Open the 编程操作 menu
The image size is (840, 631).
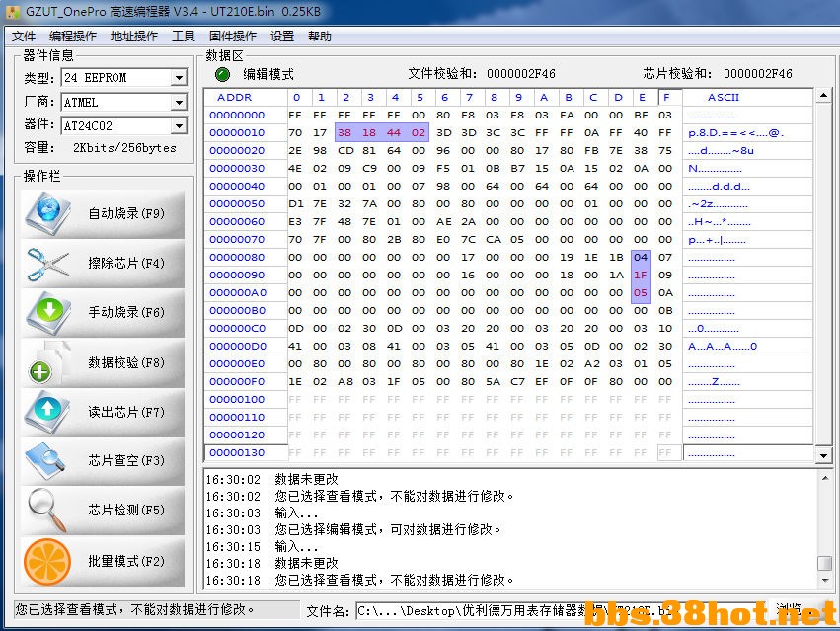pyautogui.click(x=73, y=37)
